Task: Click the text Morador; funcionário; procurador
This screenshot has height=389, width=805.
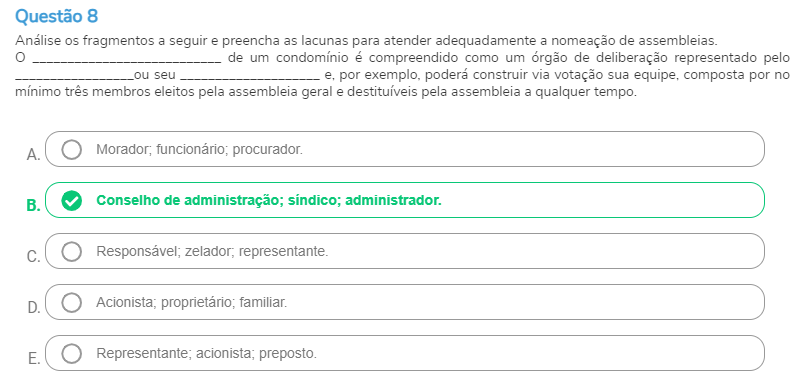Action: tap(200, 149)
